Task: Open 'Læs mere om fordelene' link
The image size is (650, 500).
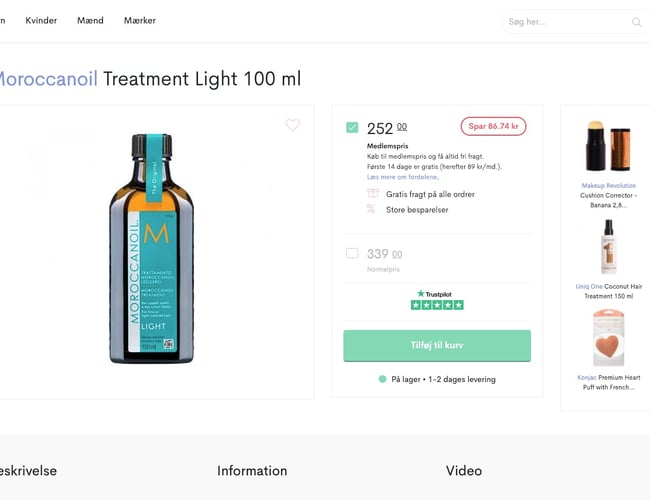Action: click(x=402, y=177)
